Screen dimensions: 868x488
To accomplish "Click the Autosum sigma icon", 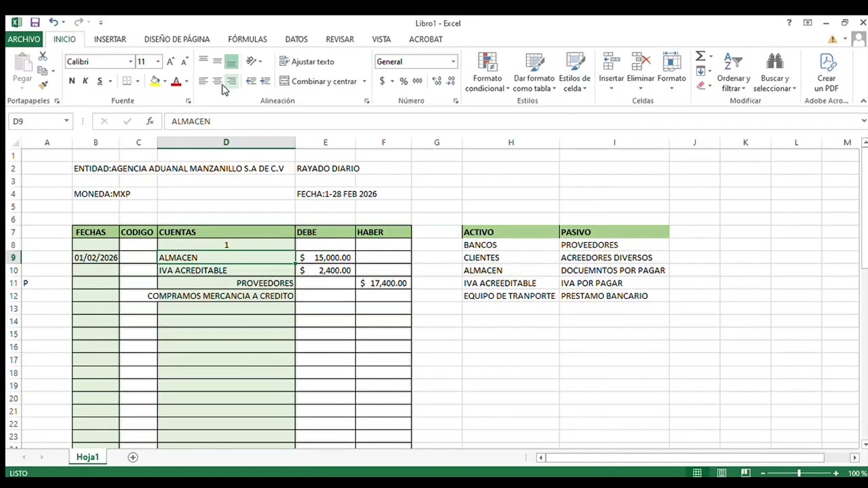I will [701, 56].
